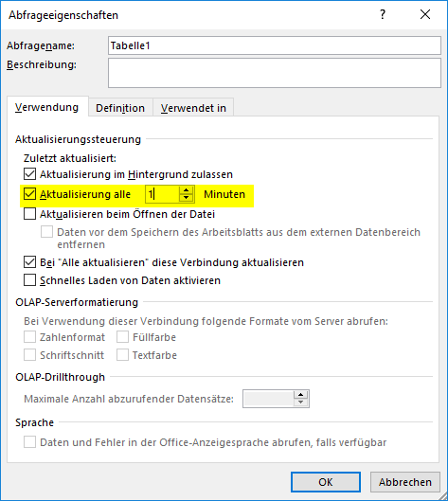Select the Verwendung tab
The image size is (448, 501).
tap(47, 107)
